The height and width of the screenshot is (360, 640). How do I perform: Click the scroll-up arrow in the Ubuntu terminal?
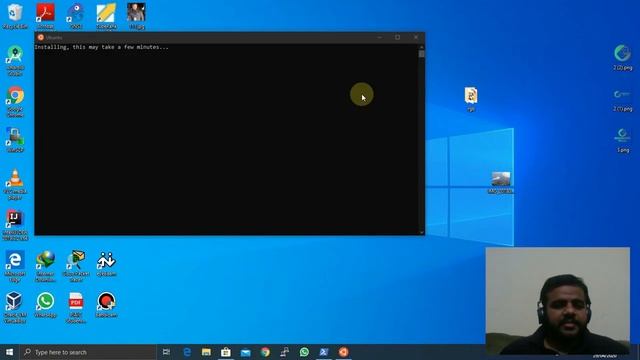422,47
